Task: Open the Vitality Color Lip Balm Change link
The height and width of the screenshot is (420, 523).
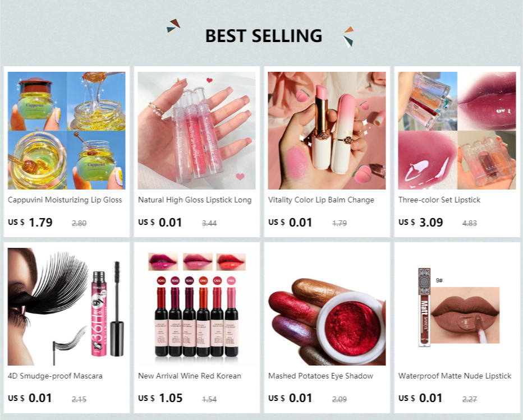Action: click(321, 200)
